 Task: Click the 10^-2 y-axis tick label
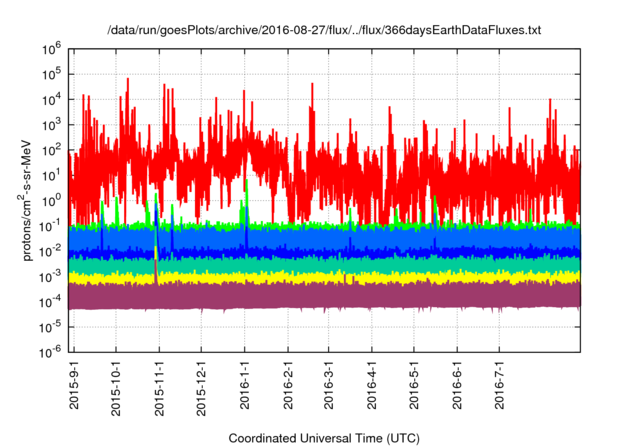click(50, 252)
